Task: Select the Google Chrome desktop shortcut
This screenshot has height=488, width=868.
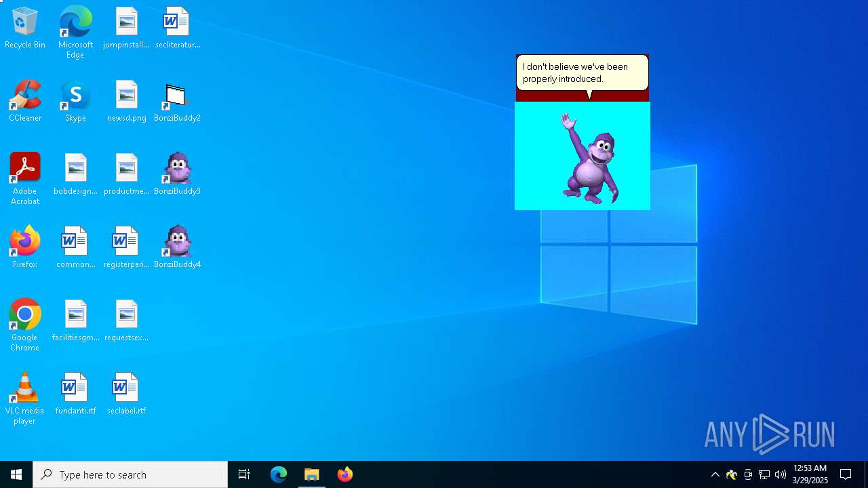Action: pos(25,325)
